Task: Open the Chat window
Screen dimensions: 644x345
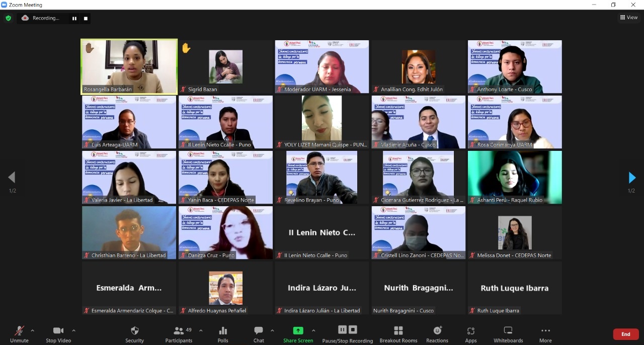Action: (259, 334)
